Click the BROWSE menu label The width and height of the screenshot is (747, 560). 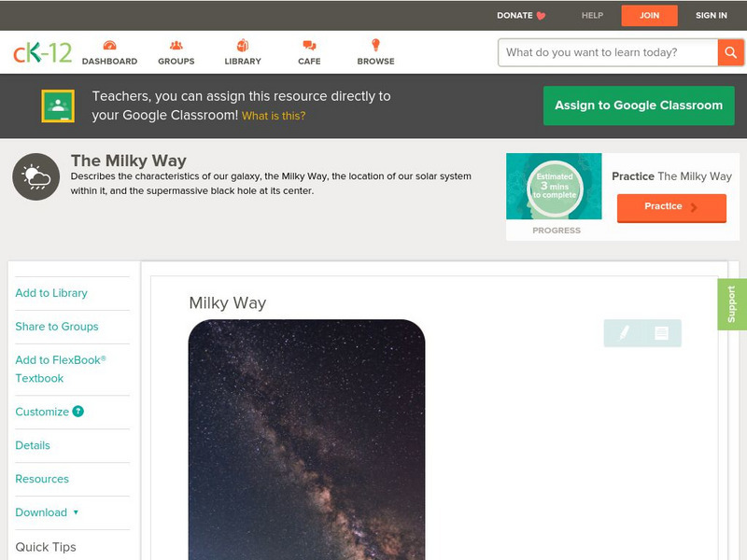pyautogui.click(x=376, y=62)
